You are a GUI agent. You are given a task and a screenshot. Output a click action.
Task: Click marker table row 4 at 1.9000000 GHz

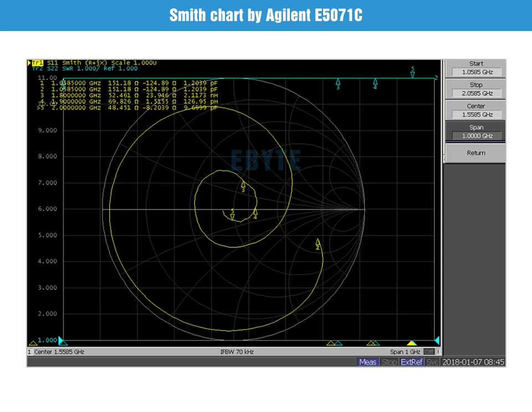(x=128, y=101)
